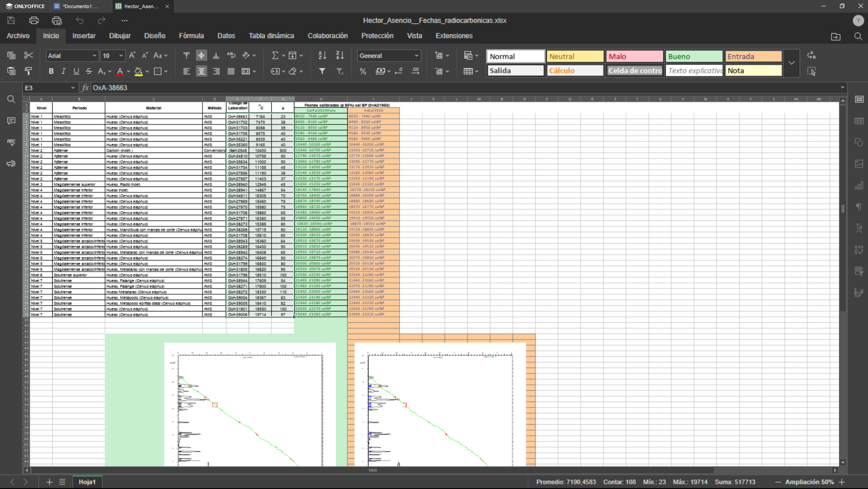Open the comments panel in left sidebar
The height and width of the screenshot is (489, 868).
coord(11,121)
